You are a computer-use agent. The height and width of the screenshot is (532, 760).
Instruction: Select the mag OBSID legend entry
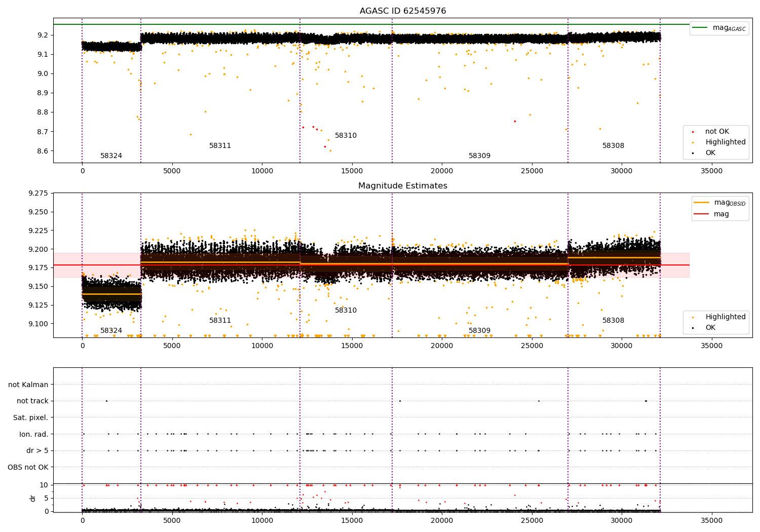[x=719, y=203]
